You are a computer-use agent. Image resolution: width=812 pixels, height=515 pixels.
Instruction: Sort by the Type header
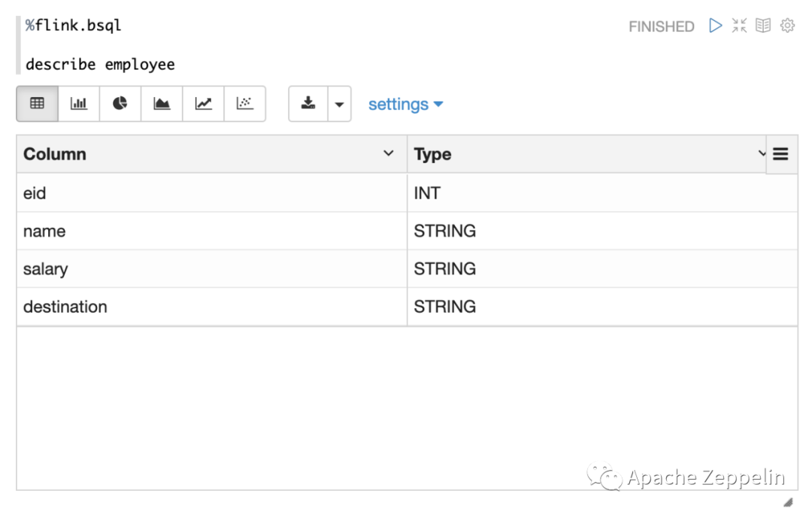coord(432,154)
